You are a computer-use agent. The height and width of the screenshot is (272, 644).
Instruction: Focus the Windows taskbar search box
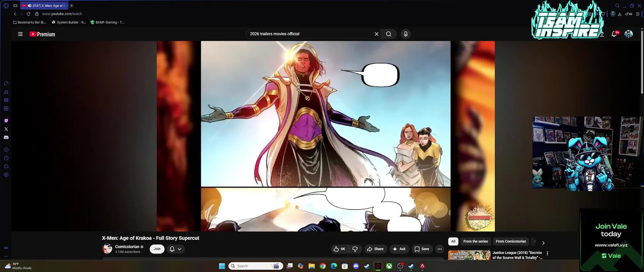tap(256, 266)
